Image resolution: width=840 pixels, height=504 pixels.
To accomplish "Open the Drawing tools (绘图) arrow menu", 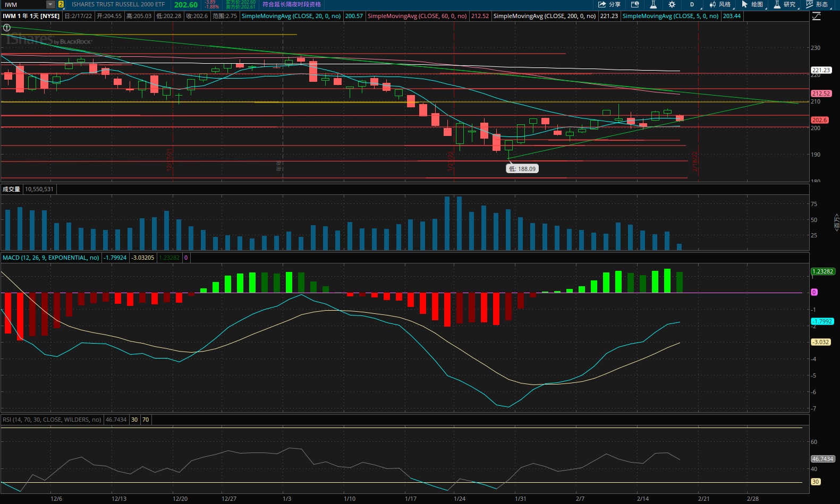I will 752,4.
